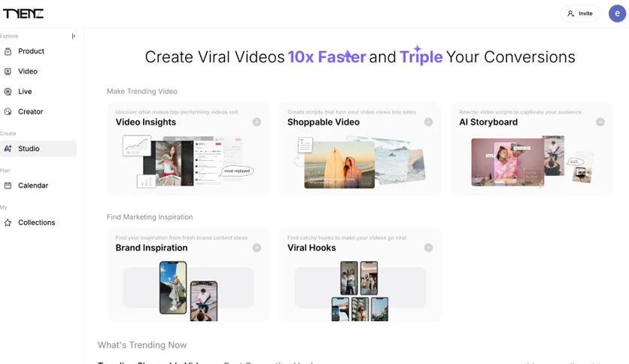629x364 pixels.
Task: Click the Tienz logo
Action: [x=23, y=14]
